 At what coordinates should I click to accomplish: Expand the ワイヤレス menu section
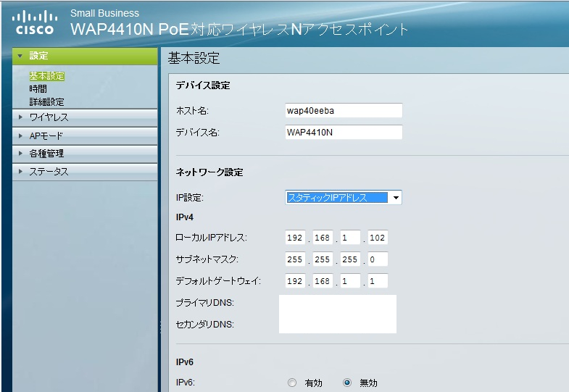[85, 117]
